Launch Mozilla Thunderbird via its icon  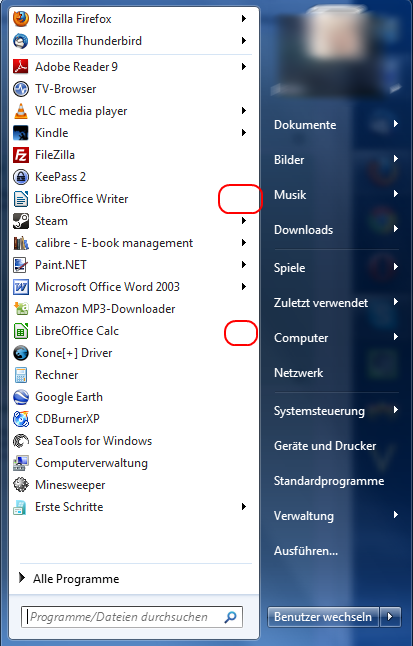pyautogui.click(x=21, y=41)
